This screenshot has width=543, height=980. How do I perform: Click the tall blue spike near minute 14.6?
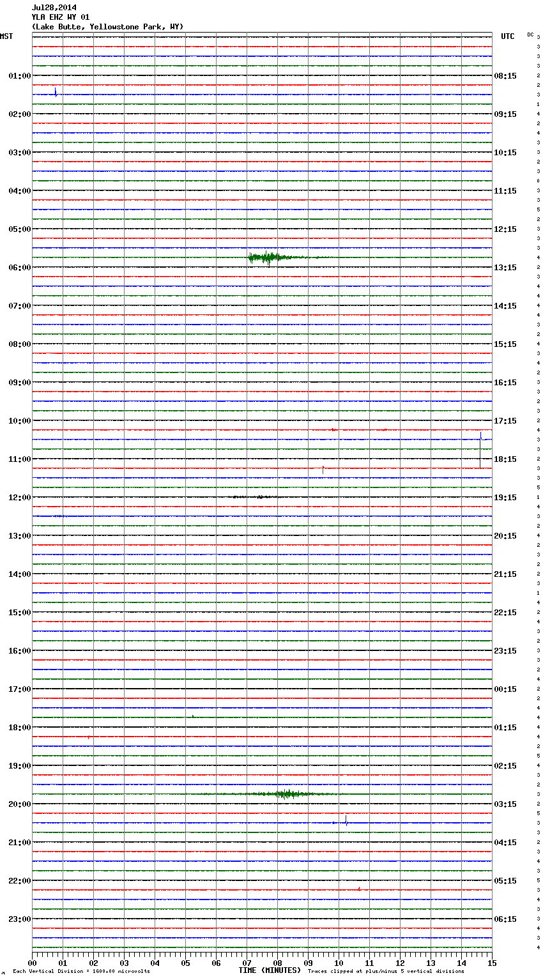pos(480,450)
